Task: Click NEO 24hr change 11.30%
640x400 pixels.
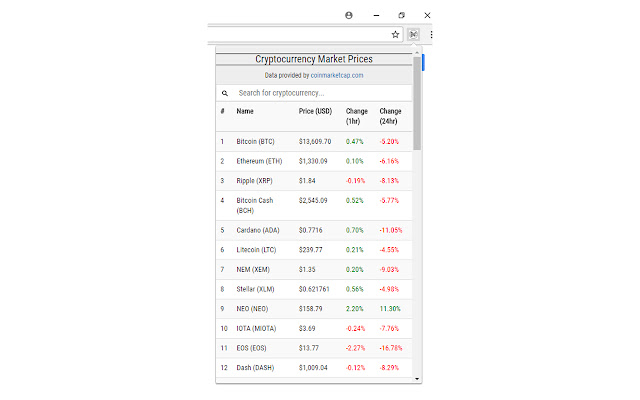Action: [390, 309]
